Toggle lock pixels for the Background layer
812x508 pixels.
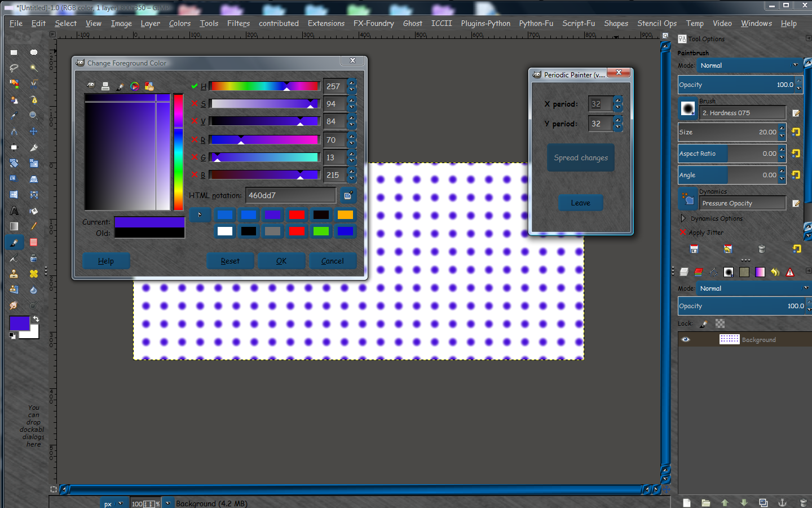[x=703, y=323]
